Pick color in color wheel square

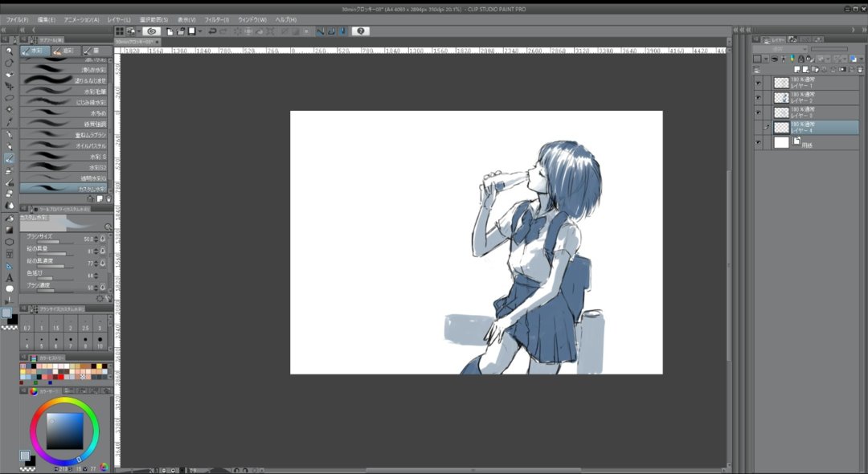click(x=65, y=431)
